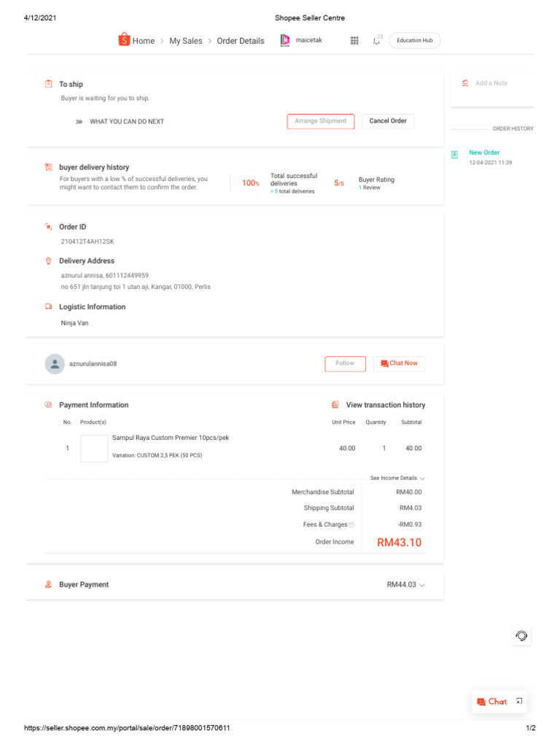
Task: Click the maicetak shop avatar
Action: pos(285,41)
